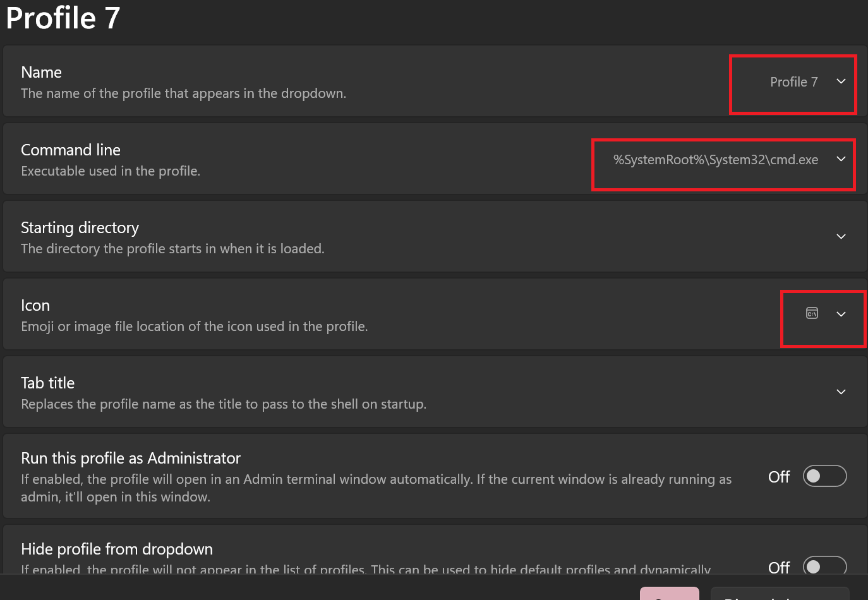Click the Discard changes button
The image size is (868, 600).
(780, 594)
